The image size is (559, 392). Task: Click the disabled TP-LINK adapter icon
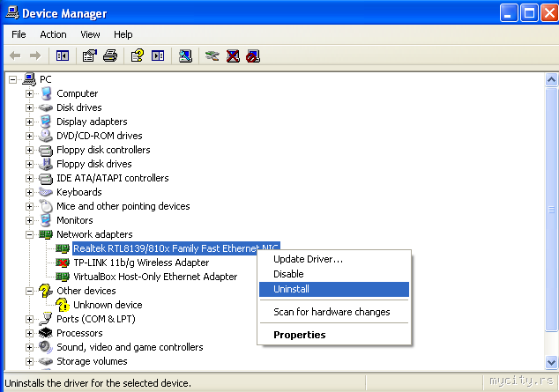(x=63, y=263)
